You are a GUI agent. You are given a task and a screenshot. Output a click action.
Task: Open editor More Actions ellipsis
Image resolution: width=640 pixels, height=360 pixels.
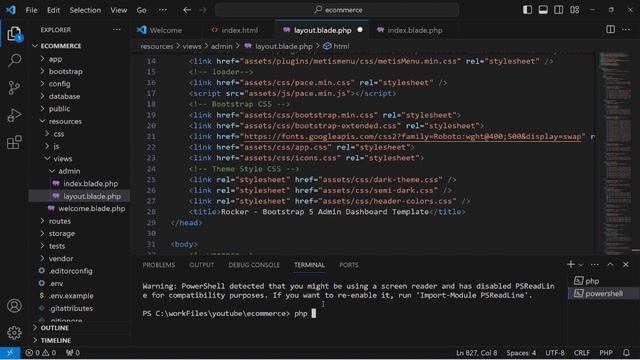[x=626, y=29]
